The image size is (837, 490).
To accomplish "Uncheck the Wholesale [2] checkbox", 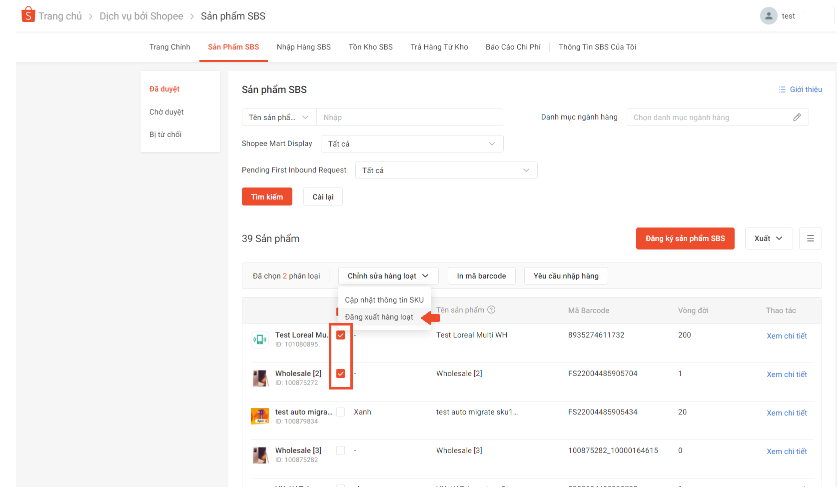I will 341,374.
